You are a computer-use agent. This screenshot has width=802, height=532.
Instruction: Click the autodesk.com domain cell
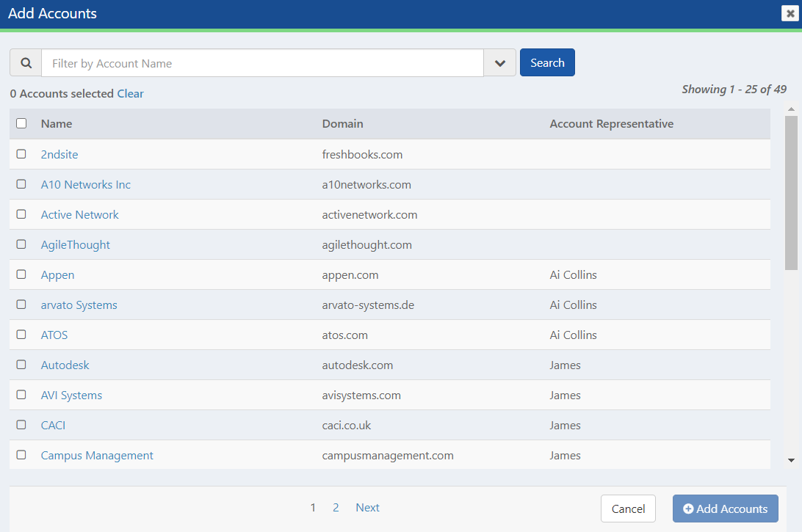pyautogui.click(x=357, y=365)
